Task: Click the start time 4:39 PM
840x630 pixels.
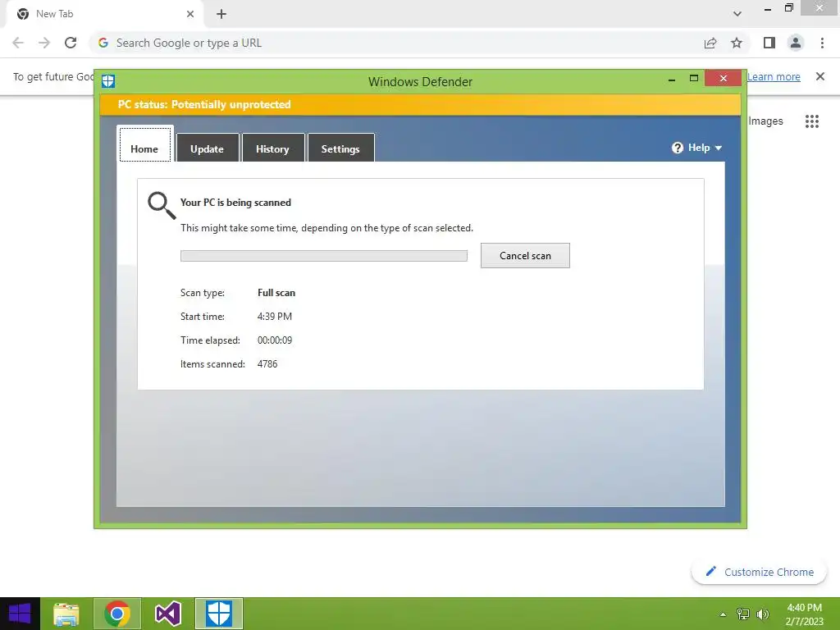Action: tap(274, 316)
